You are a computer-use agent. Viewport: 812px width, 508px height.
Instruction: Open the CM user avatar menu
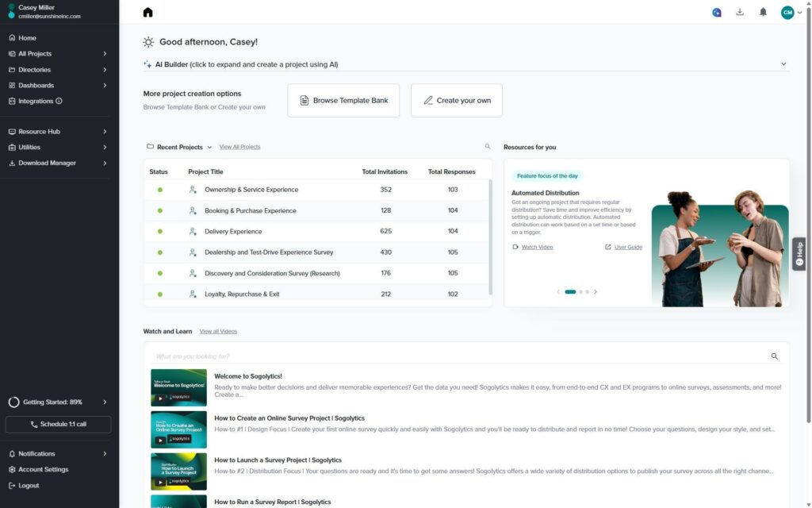787,13
